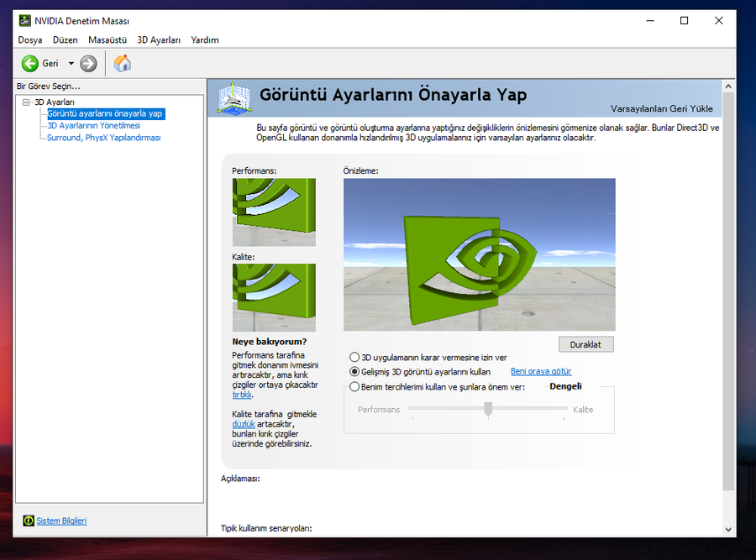Click the green Back arrow icon
756x560 pixels.
pos(30,63)
